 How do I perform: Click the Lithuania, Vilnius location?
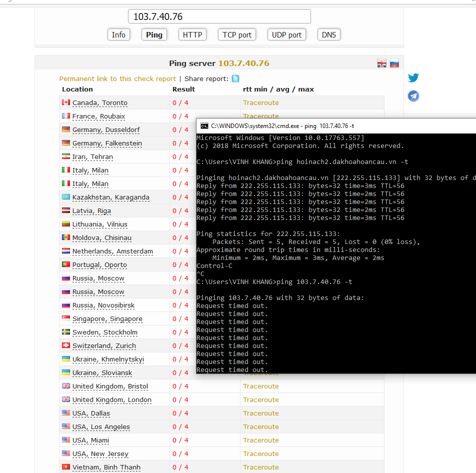(100, 224)
